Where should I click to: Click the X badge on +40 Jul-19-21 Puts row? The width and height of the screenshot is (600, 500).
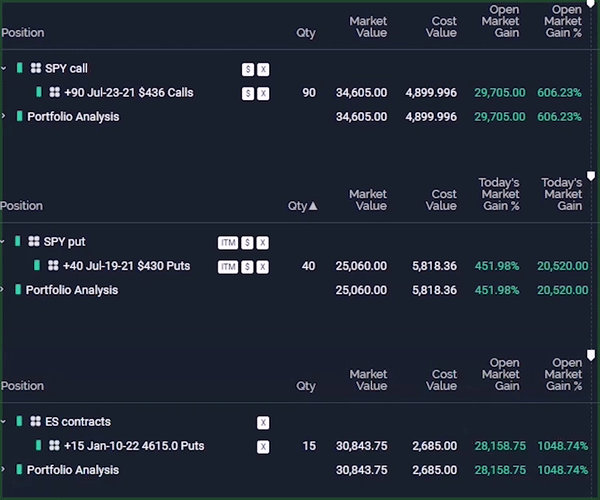point(263,267)
